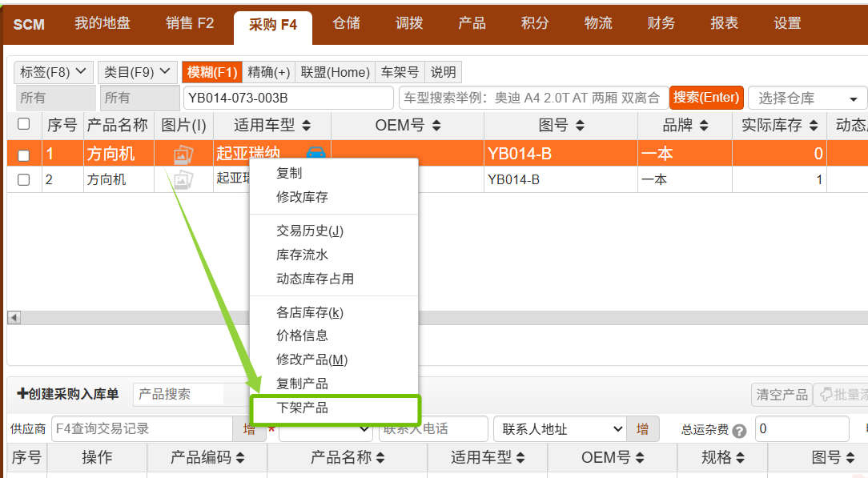Image resolution: width=868 pixels, height=478 pixels.
Task: Click the SCM logo text
Action: (29, 25)
